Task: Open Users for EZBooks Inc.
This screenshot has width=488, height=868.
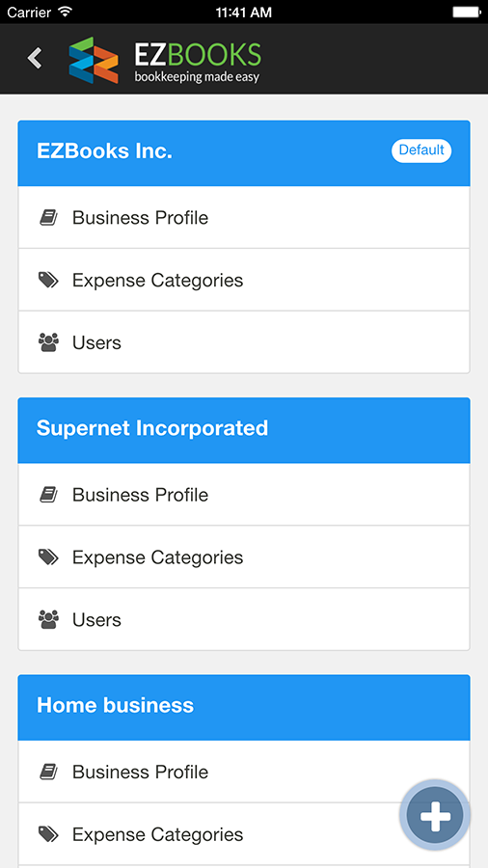Action: [x=244, y=342]
